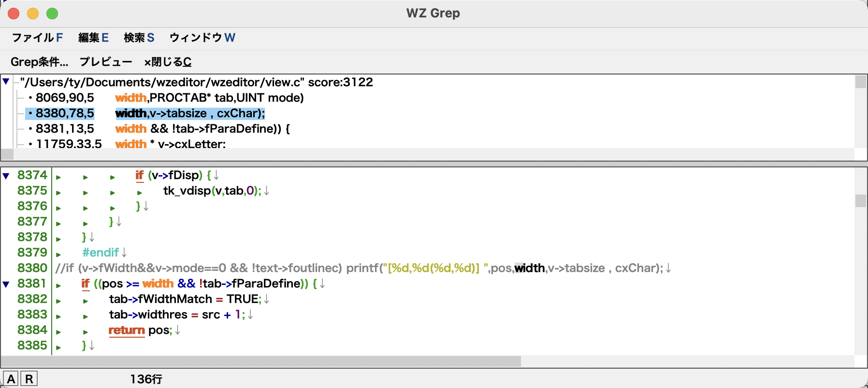Collapse the fold triangle at line 8381

coord(6,284)
